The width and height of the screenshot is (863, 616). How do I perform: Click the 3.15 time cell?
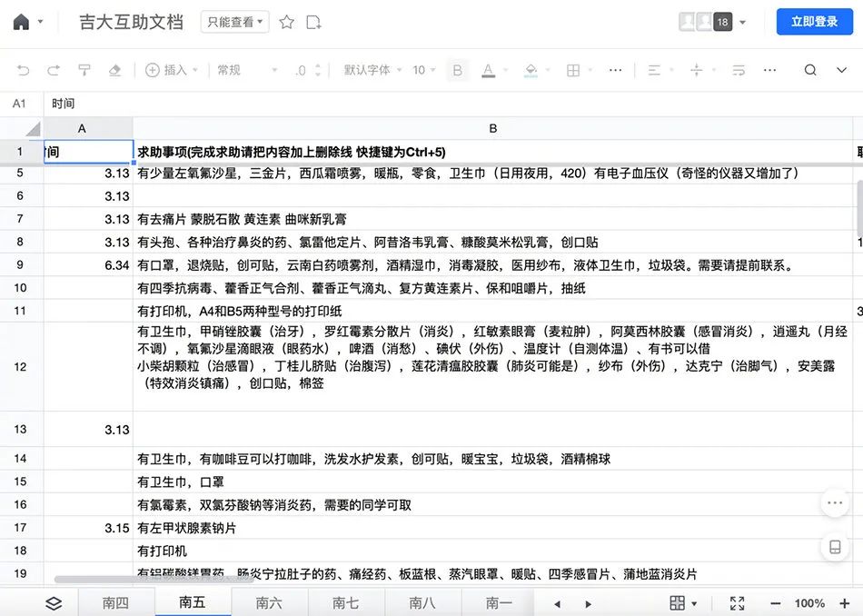tap(88, 528)
